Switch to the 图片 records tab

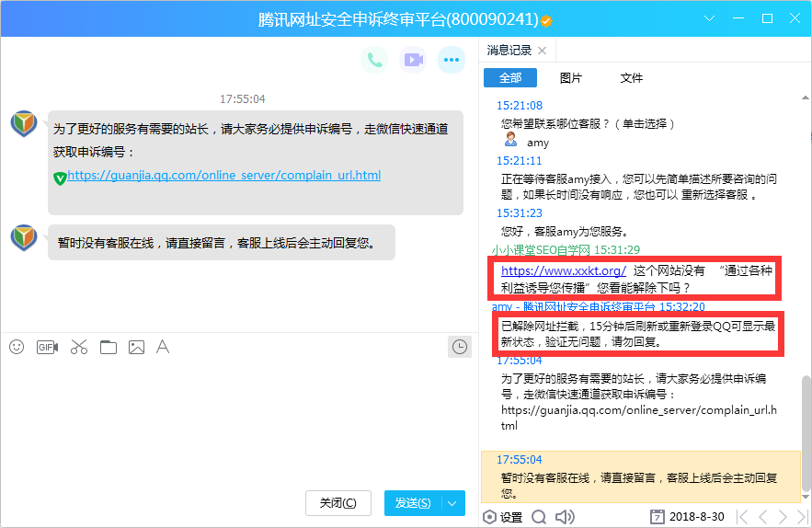click(x=571, y=77)
